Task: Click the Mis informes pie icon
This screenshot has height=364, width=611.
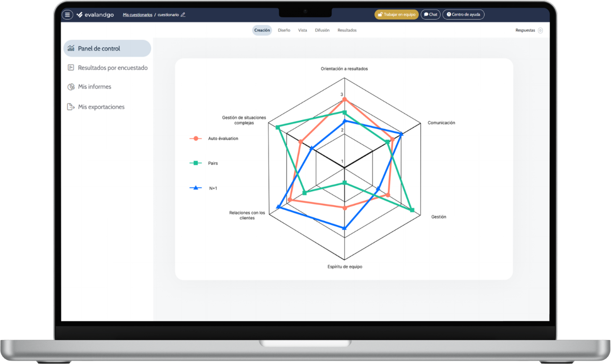Action: click(71, 87)
